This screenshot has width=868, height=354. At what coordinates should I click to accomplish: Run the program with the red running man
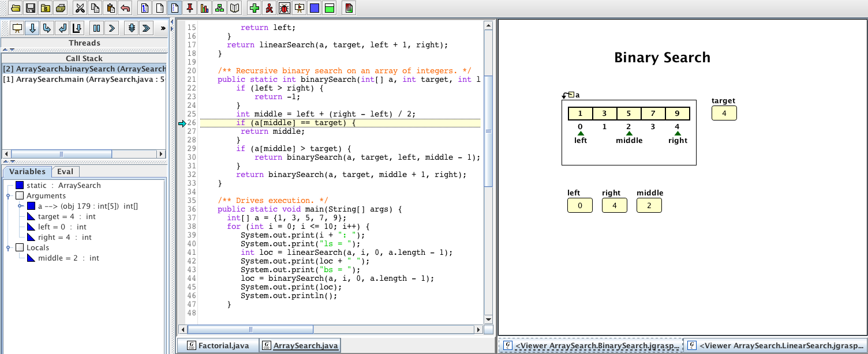[270, 8]
